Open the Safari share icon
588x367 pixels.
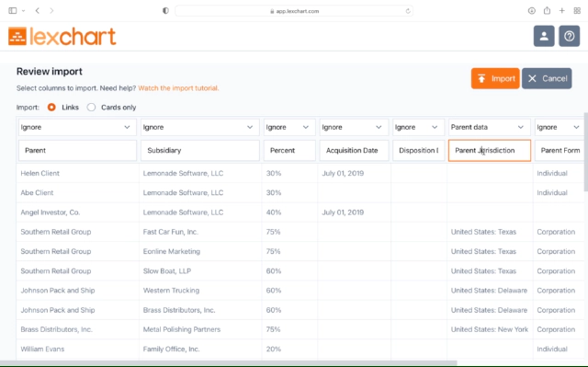[x=547, y=10]
